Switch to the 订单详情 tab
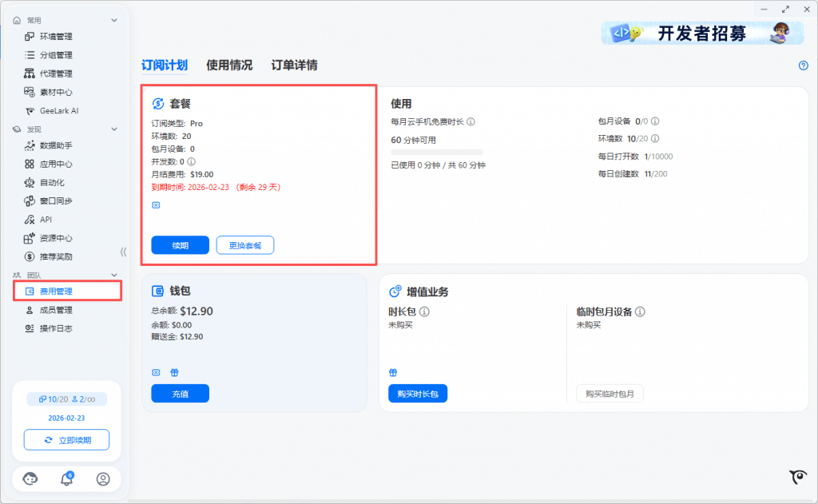Viewport: 818px width, 504px height. point(294,65)
